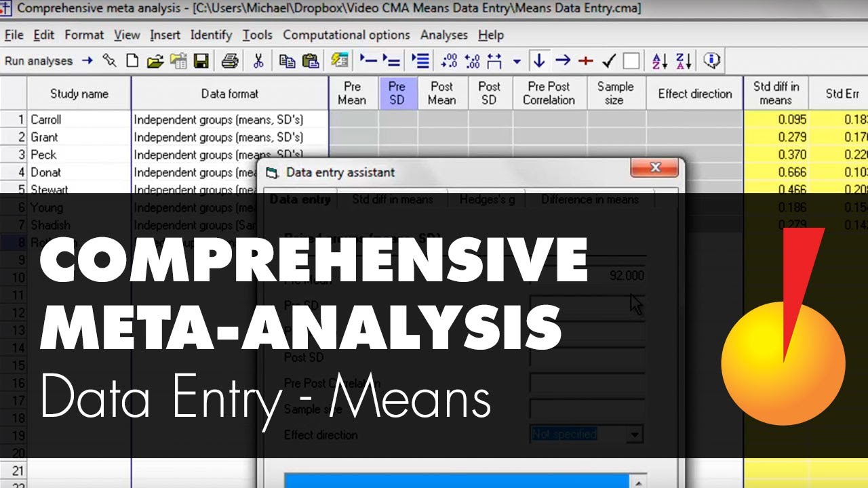The image size is (868, 488).
Task: Click the "0.370" Std diff value
Action: click(776, 155)
